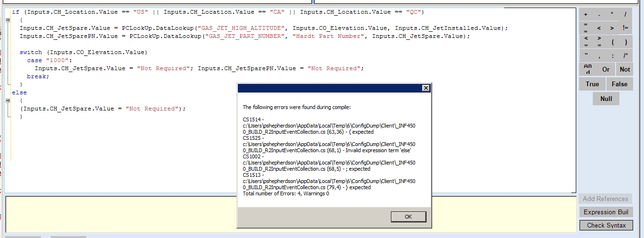The width and height of the screenshot is (644, 238).
Task: Insert the divide slash operator
Action: tap(626, 14)
